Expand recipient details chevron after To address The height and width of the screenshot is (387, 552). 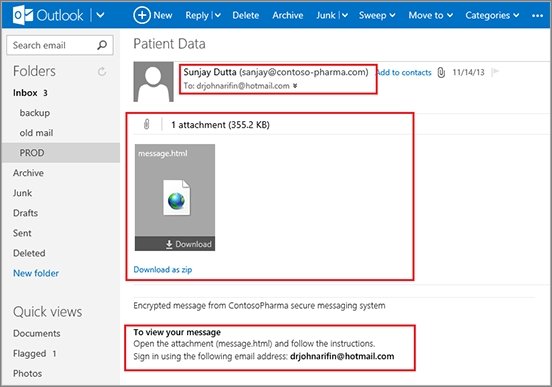click(295, 86)
